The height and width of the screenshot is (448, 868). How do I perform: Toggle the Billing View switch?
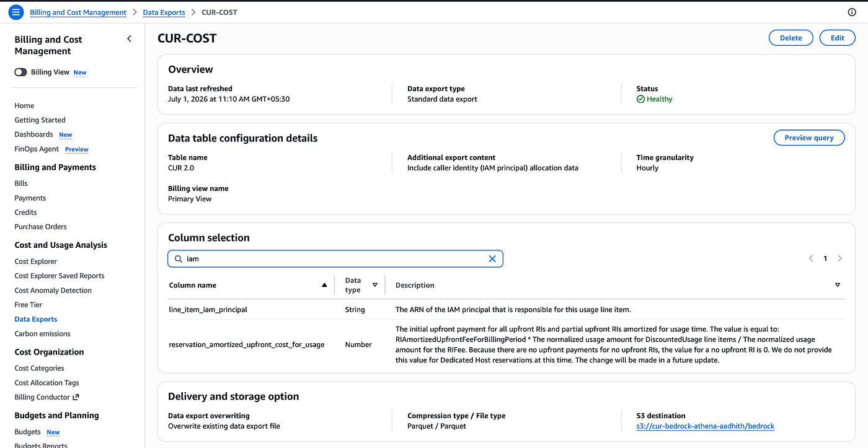20,72
